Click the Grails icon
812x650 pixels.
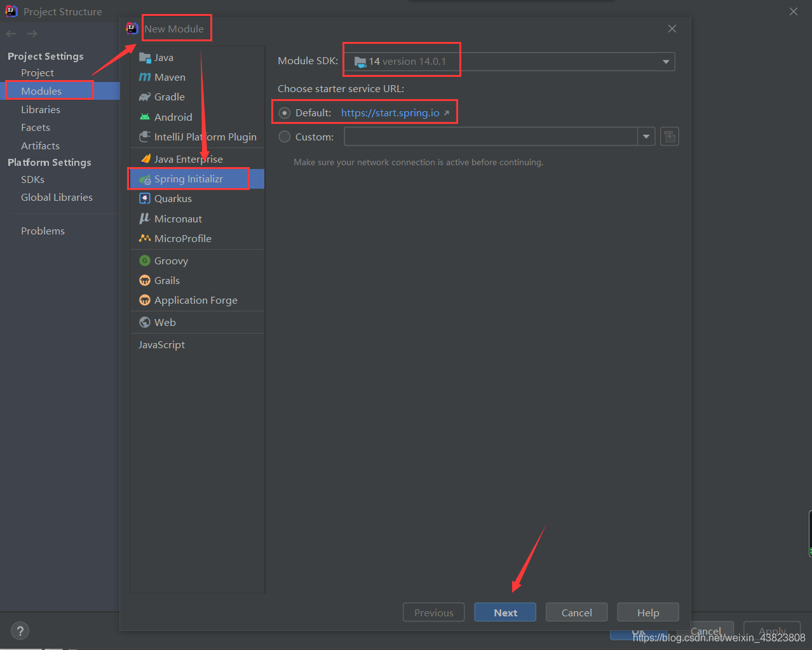coord(145,280)
